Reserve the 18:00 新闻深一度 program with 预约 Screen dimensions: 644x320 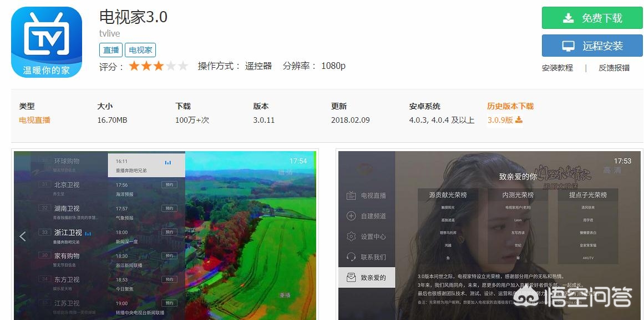[x=169, y=232]
